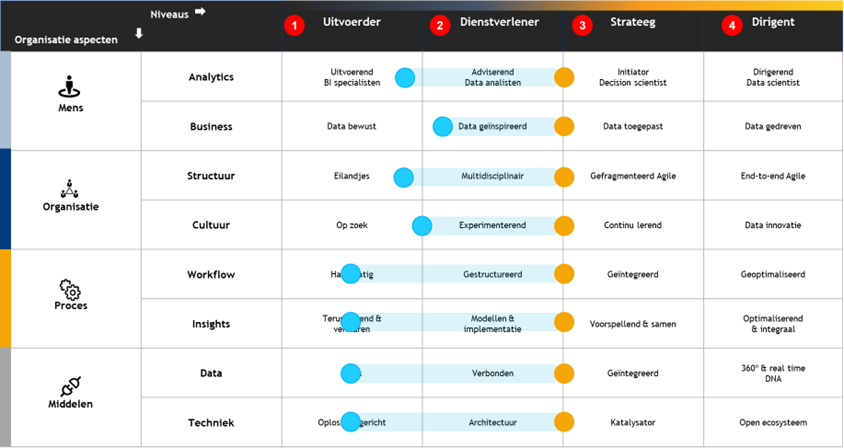The width and height of the screenshot is (844, 448).
Task: Select the Dirigent column header
Action: click(x=773, y=22)
